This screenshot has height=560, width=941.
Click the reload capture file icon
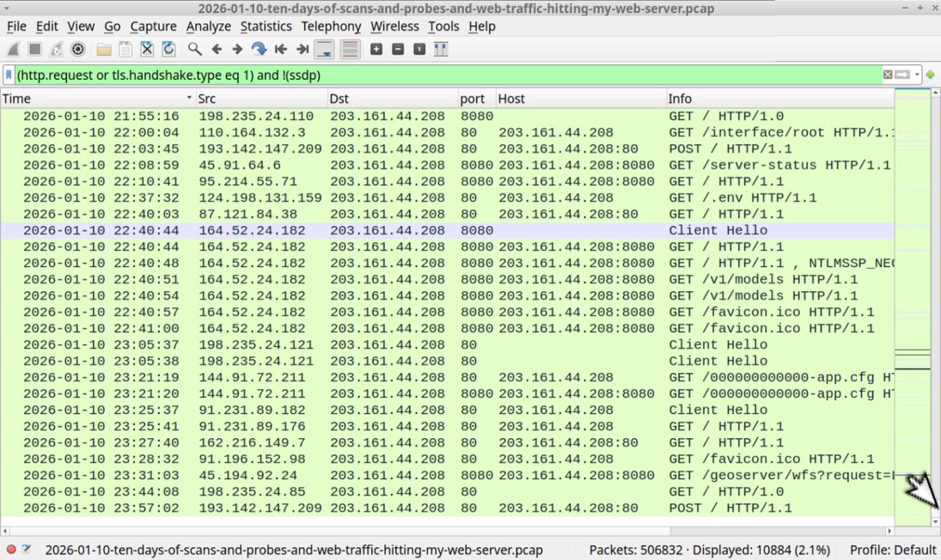[x=168, y=50]
